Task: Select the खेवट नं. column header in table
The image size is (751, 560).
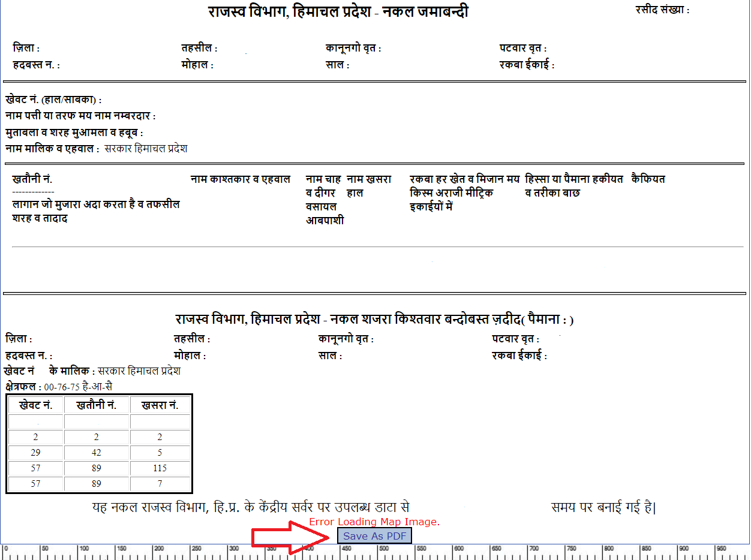Action: [x=36, y=405]
